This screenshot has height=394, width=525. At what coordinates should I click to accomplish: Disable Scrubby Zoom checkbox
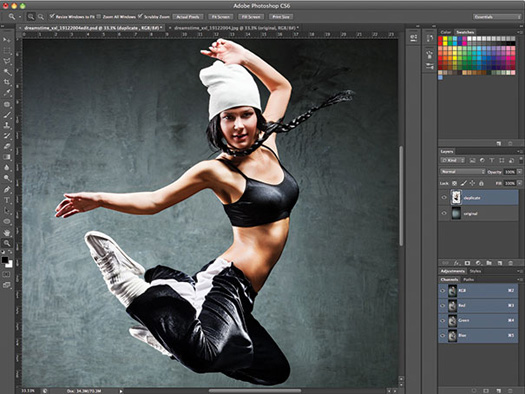coord(140,16)
